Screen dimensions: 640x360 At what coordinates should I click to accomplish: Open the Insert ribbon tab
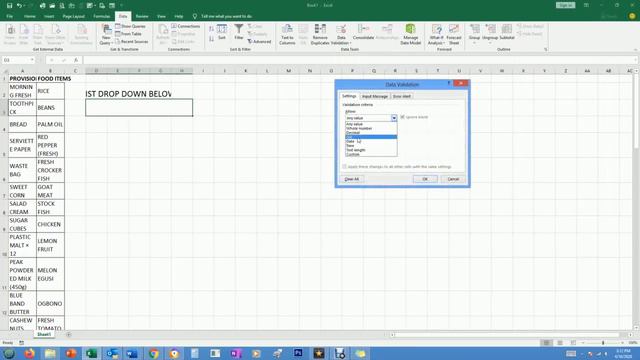(x=49, y=16)
